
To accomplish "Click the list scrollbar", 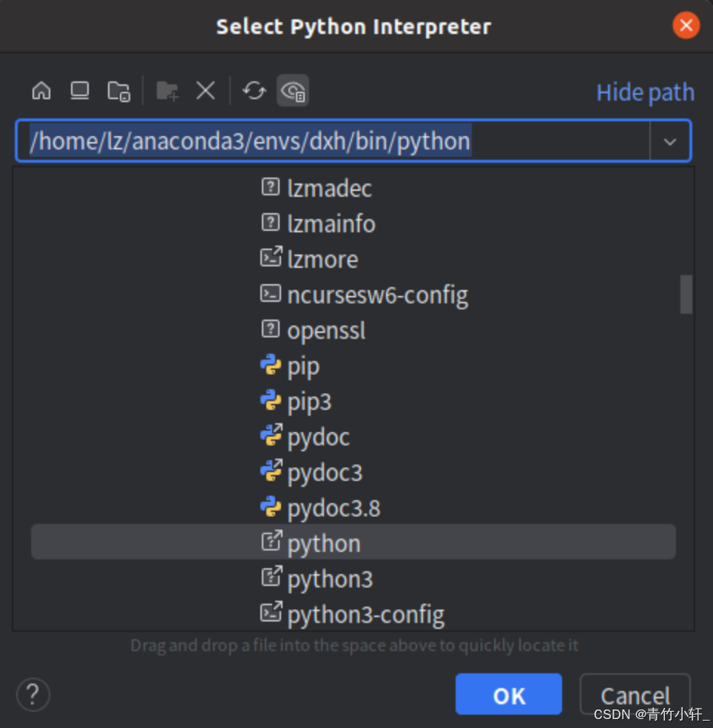I will [686, 294].
